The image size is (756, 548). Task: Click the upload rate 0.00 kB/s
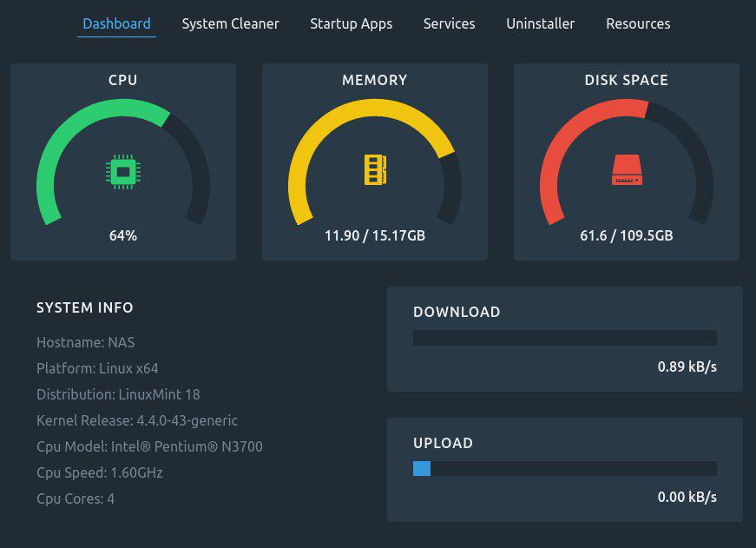(687, 497)
